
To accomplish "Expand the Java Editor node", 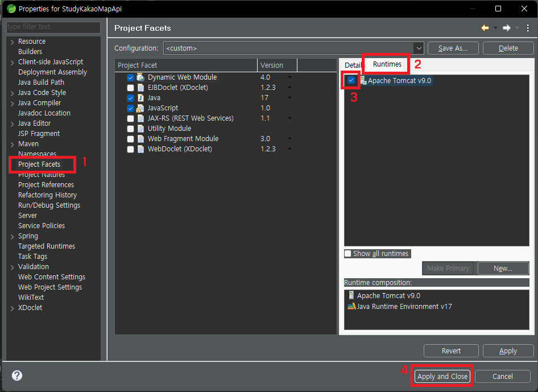I will [x=13, y=124].
